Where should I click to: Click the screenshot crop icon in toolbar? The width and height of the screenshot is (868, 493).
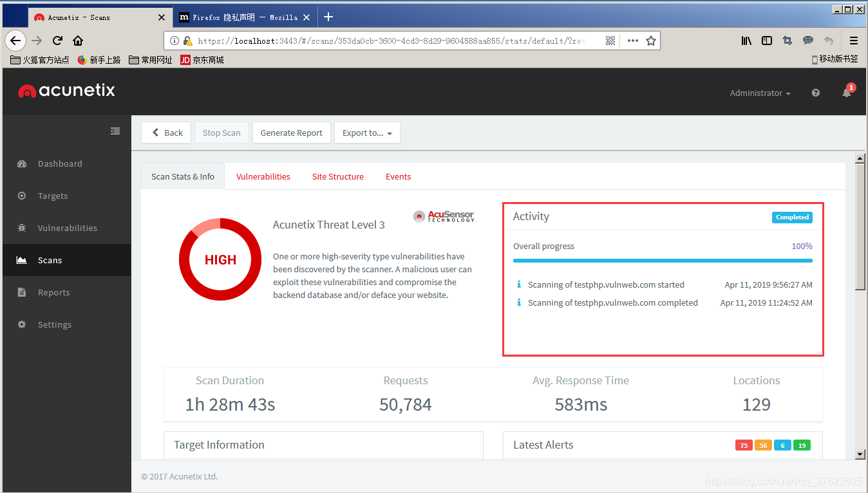[788, 41]
